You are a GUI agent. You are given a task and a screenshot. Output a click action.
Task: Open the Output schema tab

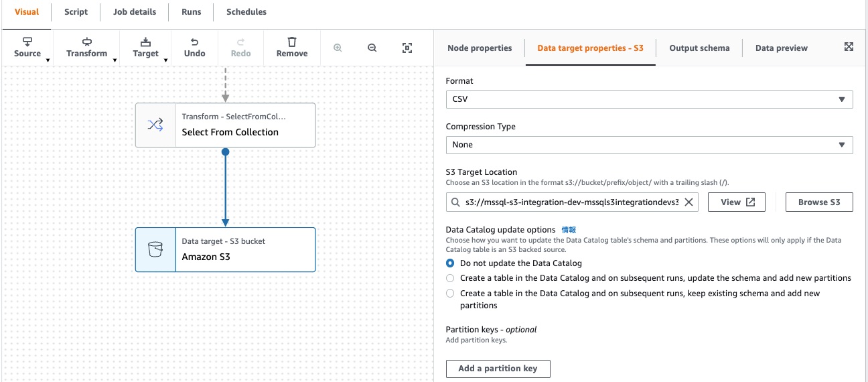[699, 48]
